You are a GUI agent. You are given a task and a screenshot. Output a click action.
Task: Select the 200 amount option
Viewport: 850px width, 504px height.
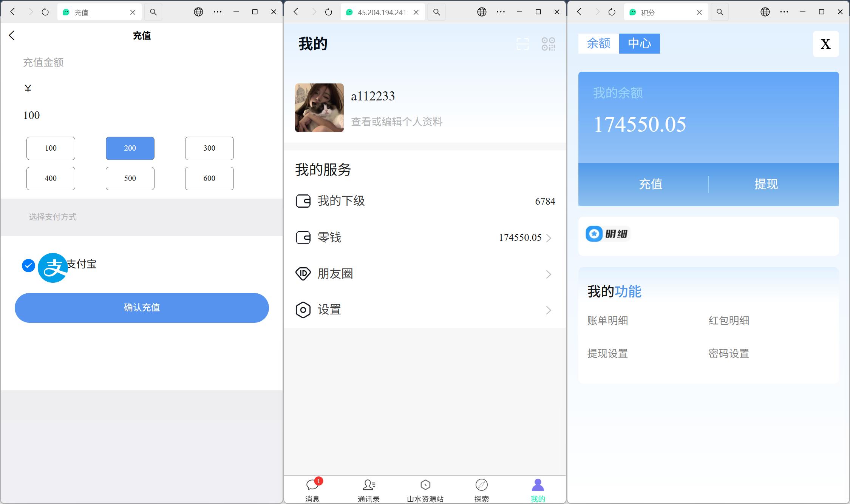point(130,148)
